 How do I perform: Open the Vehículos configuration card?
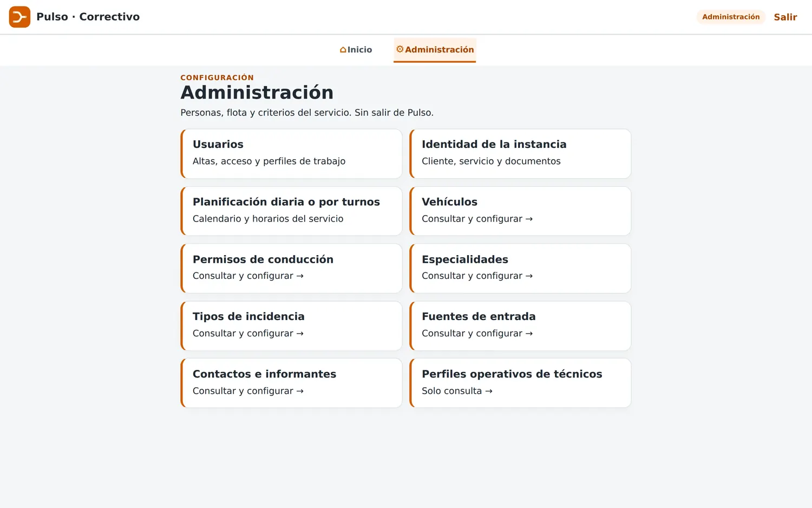(520, 211)
